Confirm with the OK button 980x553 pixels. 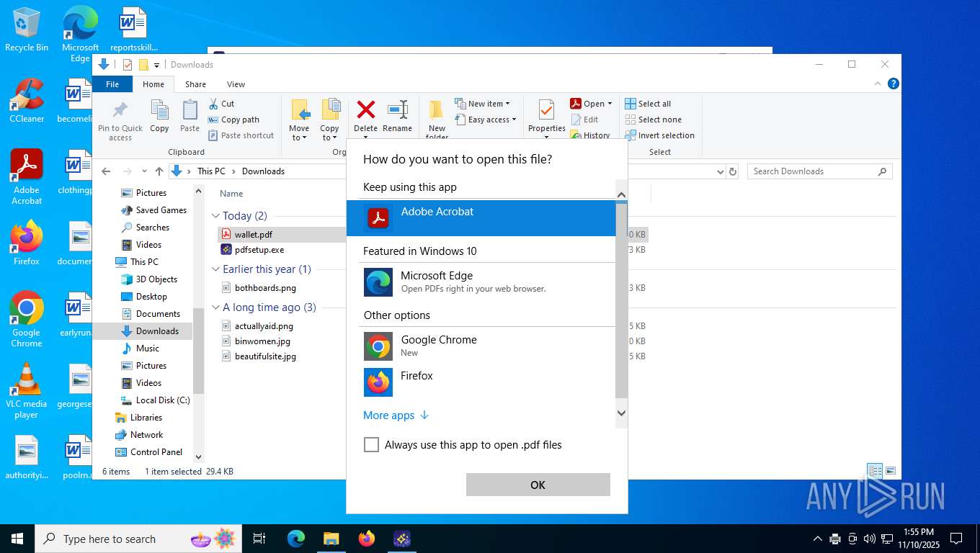538,485
